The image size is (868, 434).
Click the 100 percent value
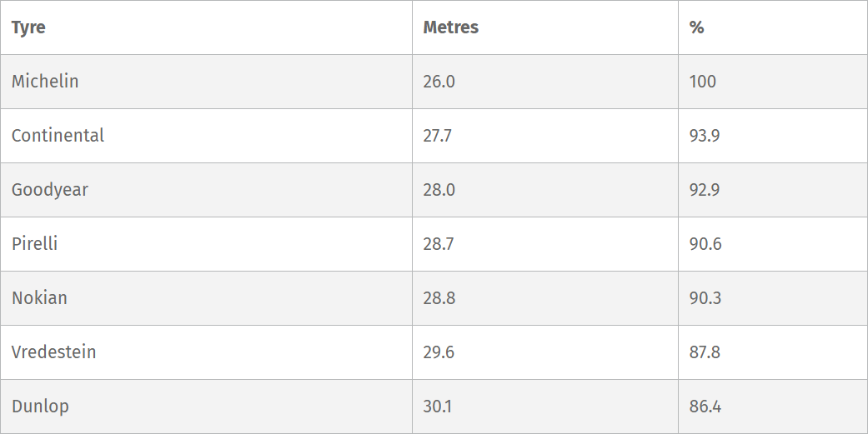[x=702, y=82]
